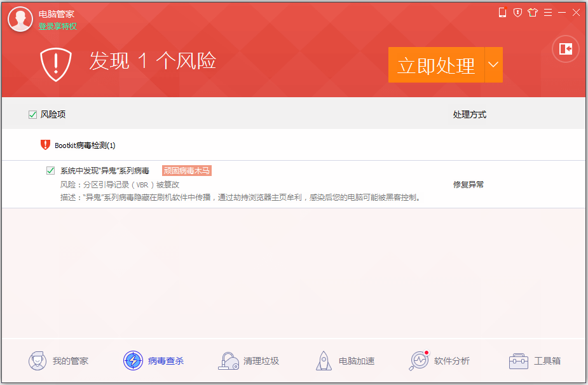The image size is (588, 385).
Task: Click the 顽固病毒木马 tag
Action: click(187, 170)
